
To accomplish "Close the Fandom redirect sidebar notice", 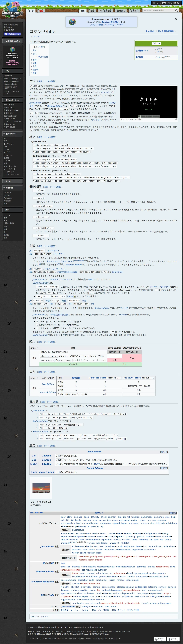I will click(21, 47).
